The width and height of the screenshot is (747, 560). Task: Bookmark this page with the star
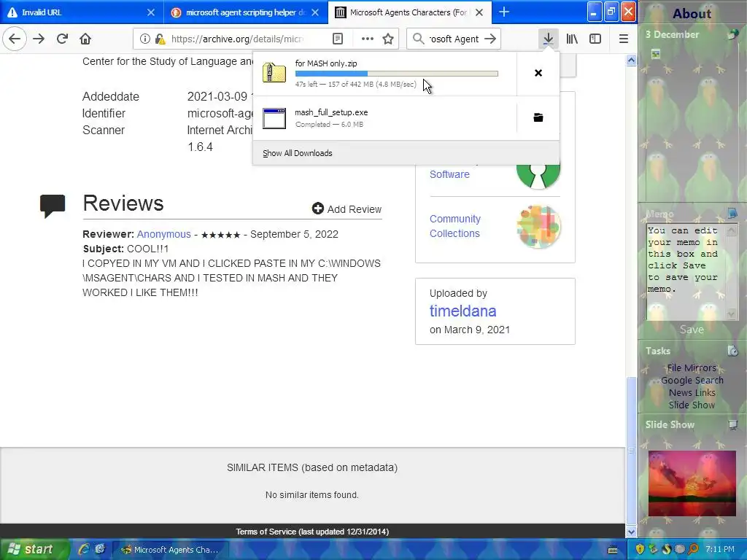(x=388, y=39)
